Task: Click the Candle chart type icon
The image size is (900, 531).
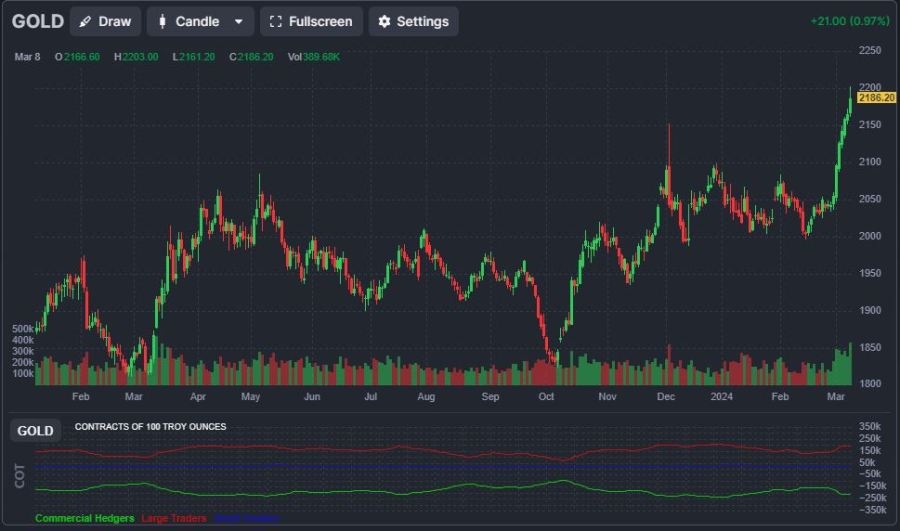Action: click(x=163, y=21)
